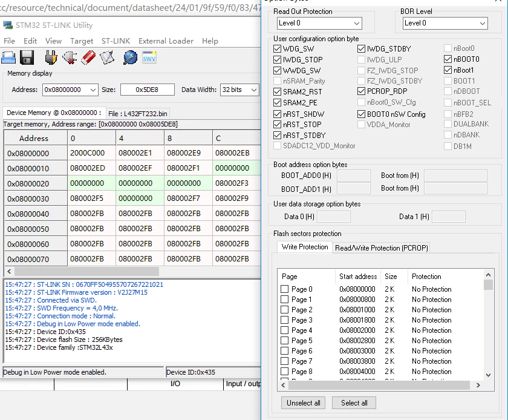This screenshot has width=508, height=420.
Task: Expand the Data Width 32 bits dropdown
Action: pyautogui.click(x=239, y=90)
